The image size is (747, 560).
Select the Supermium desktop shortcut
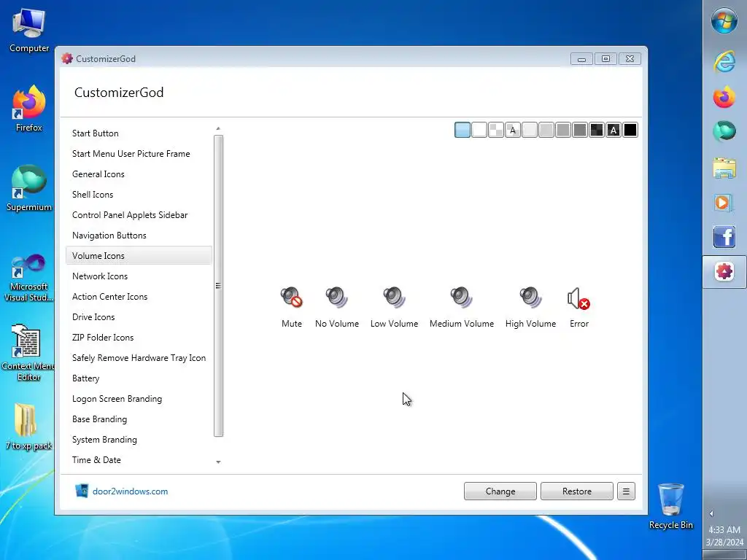coord(29,188)
